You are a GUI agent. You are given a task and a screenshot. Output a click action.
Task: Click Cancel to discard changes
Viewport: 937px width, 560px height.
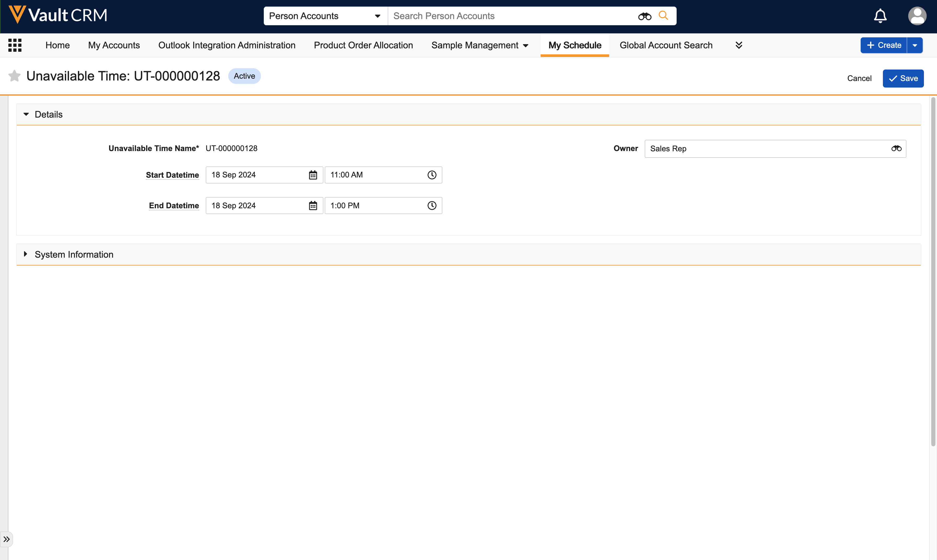coord(859,78)
